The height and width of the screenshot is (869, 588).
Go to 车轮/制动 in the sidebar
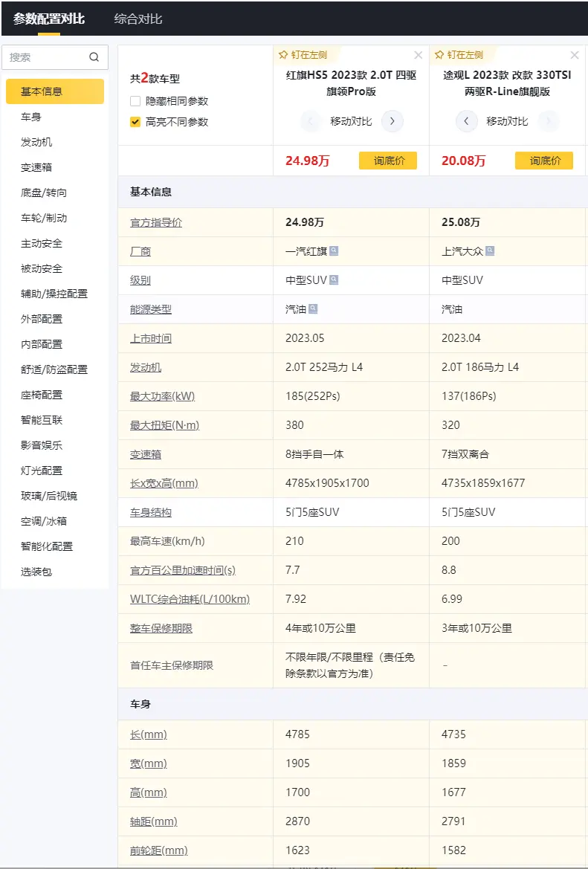pyautogui.click(x=44, y=218)
